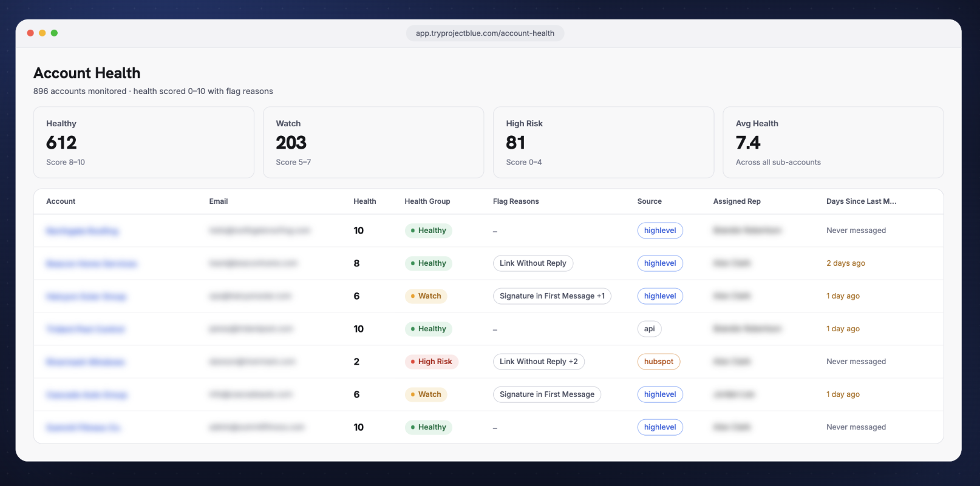Click the Healthy badge beside 'Link Without Reply'

(429, 263)
